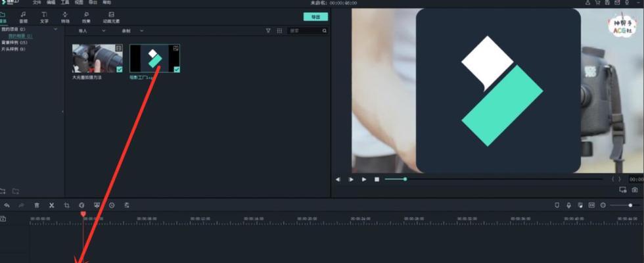The image size is (644, 263).
Task: Open the Help (帮助) menu
Action: [x=106, y=3]
